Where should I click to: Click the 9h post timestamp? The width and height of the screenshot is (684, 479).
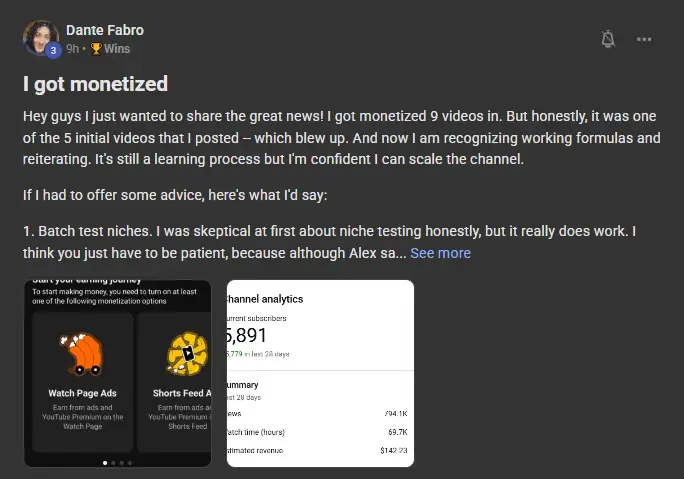pyautogui.click(x=72, y=48)
